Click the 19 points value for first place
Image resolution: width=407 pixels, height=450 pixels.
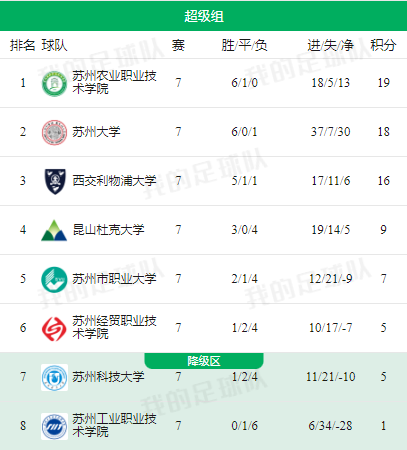(x=383, y=83)
